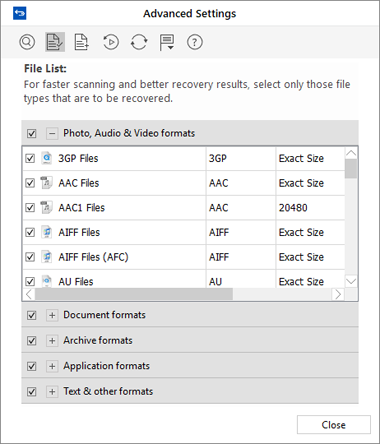Expand the Archive formats group

tap(52, 340)
